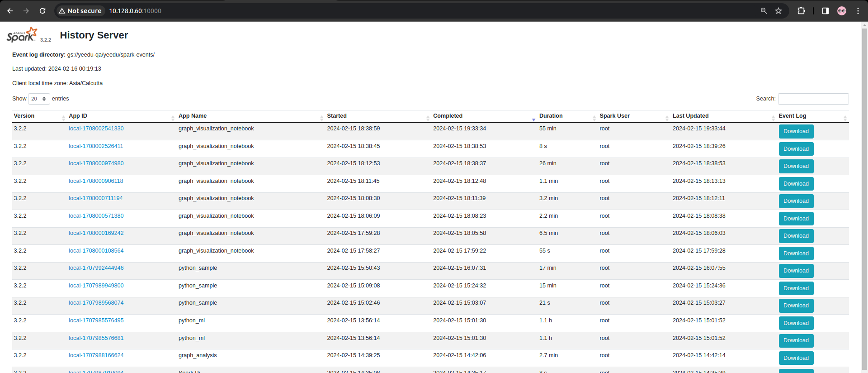Download event log for local-1707992444946
Viewport: 868px width, 373px height.
pos(796,271)
